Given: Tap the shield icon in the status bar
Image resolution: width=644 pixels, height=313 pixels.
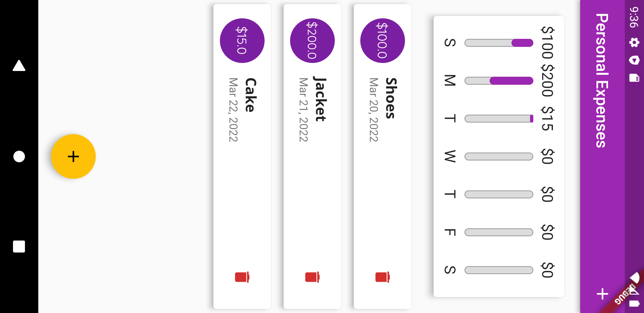Looking at the screenshot, I should [634, 61].
